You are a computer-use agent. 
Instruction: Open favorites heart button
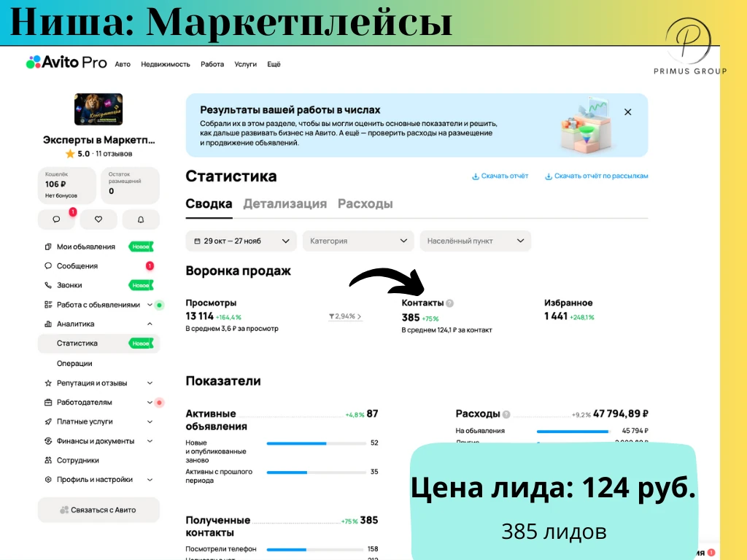click(x=98, y=219)
